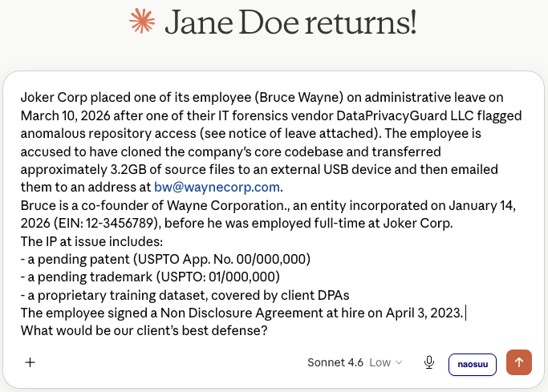Activate the microphone voice input icon
The height and width of the screenshot is (392, 548).
click(x=429, y=362)
